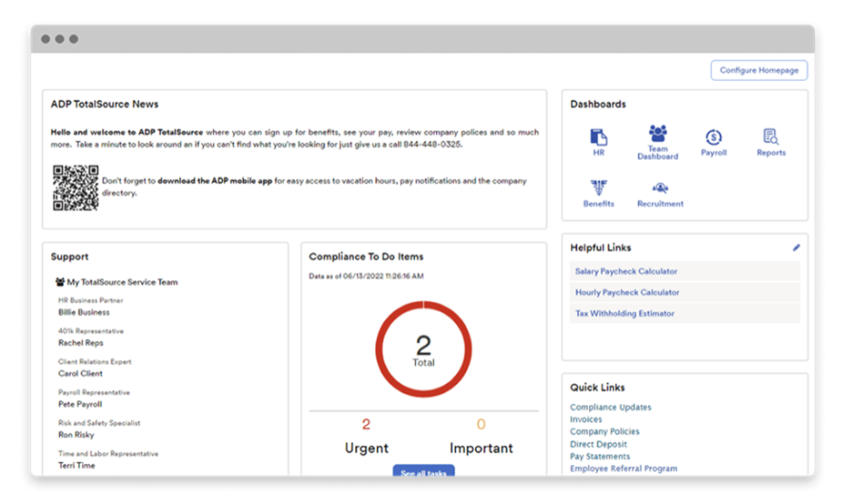
Task: Open Salary Paycheck Calculator link
Action: (626, 271)
